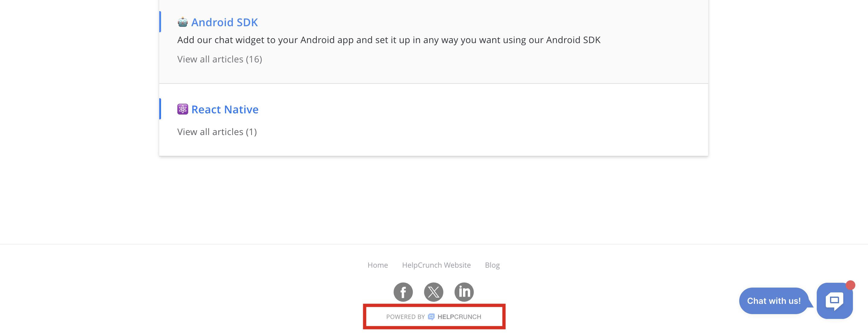Click the Android robot emoji icon
This screenshot has height=334, width=868.
click(x=183, y=22)
